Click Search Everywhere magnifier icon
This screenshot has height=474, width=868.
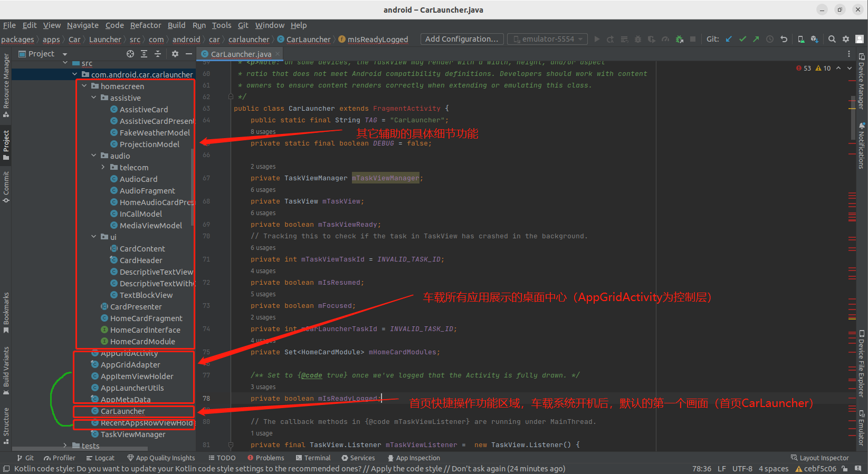point(832,39)
